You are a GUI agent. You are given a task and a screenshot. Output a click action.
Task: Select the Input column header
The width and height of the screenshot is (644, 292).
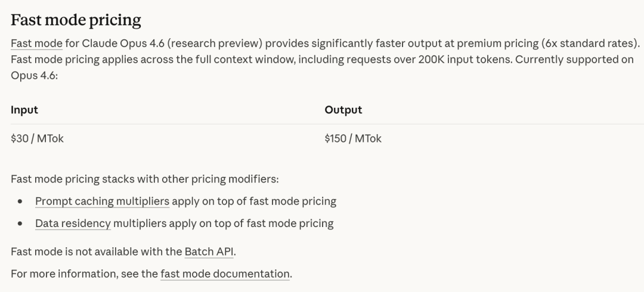point(24,110)
